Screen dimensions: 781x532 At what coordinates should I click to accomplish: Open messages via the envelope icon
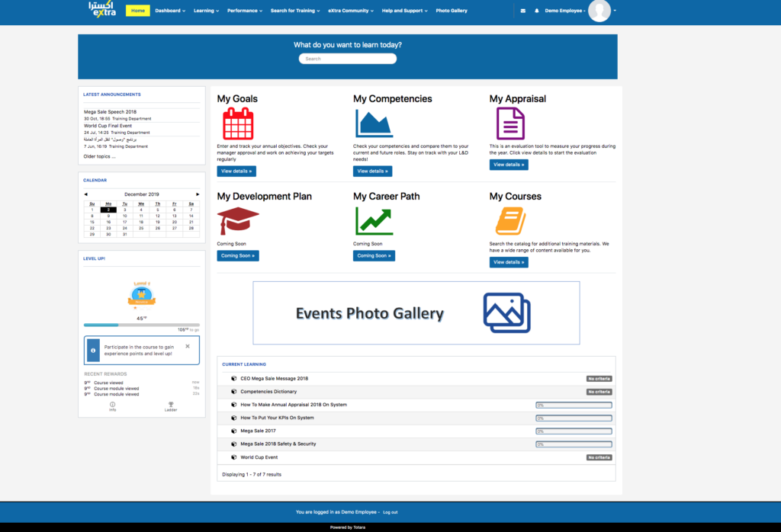click(522, 11)
